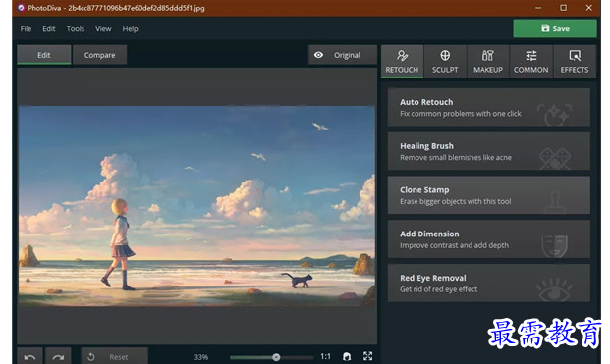Choose the Clone Stamp tool
The height and width of the screenshot is (364, 610).
click(x=488, y=195)
